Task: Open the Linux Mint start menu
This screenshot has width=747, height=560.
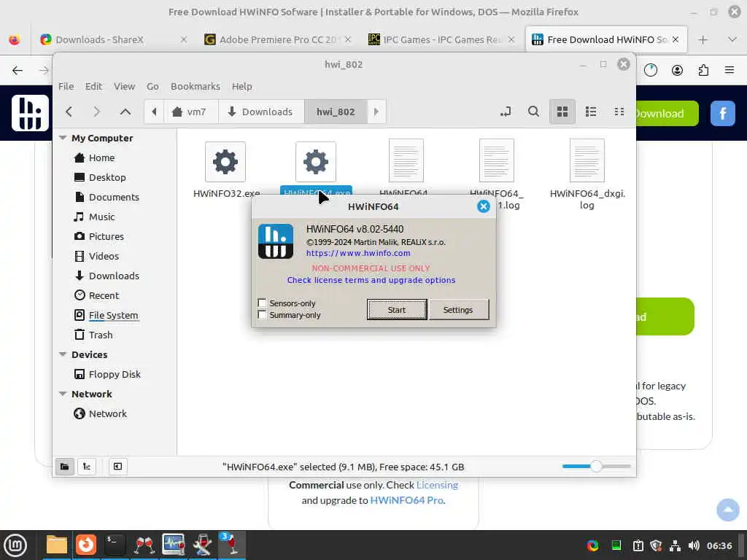Action: point(15,545)
